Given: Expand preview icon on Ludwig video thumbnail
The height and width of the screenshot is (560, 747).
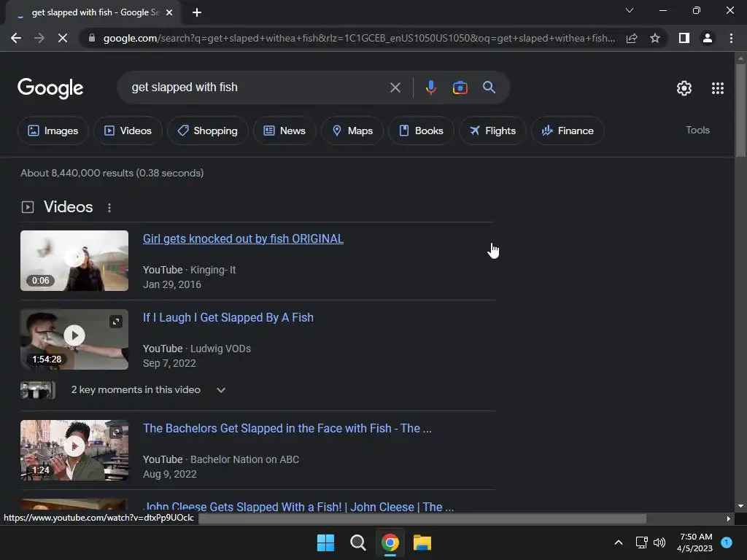Looking at the screenshot, I should coord(116,322).
